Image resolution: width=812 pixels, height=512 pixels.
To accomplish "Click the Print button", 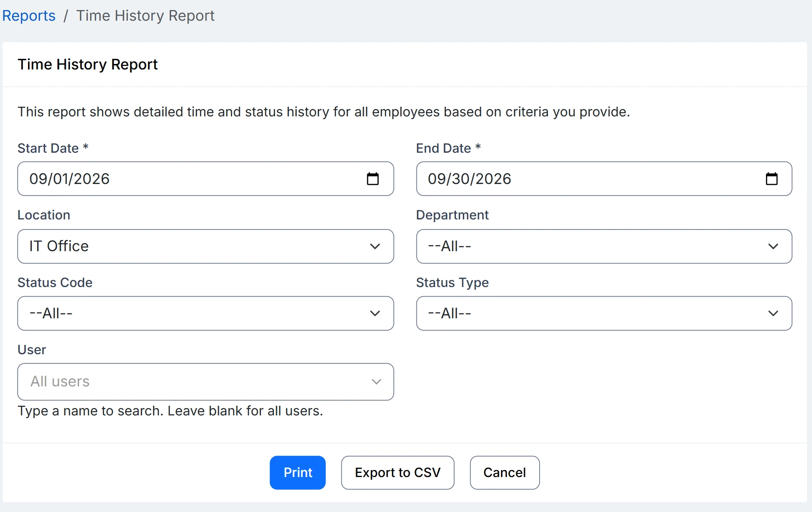I will (x=298, y=472).
